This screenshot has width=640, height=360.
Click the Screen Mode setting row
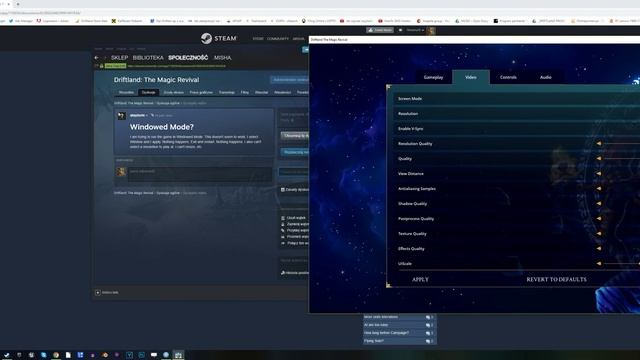[x=516, y=98]
